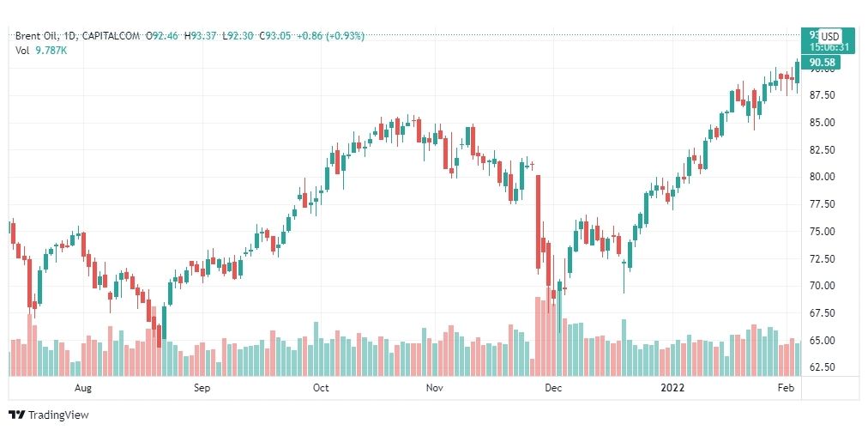The width and height of the screenshot is (868, 430).
Task: Click the TradingView text link
Action: coord(58,415)
